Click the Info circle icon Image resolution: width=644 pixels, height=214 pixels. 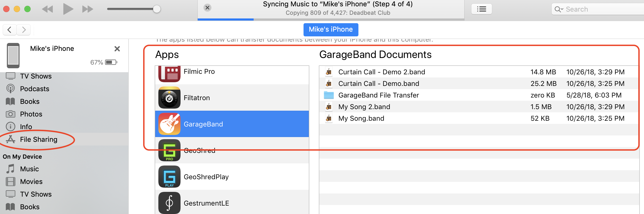10,127
